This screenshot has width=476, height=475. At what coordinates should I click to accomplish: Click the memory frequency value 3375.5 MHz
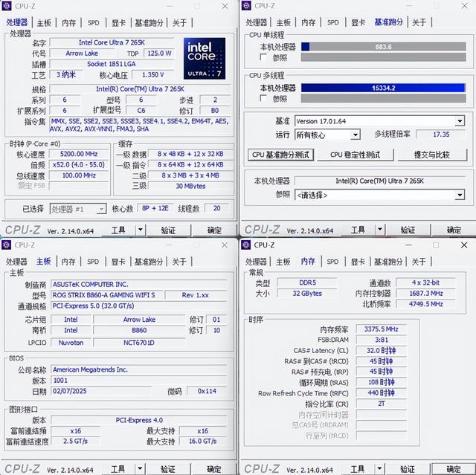point(382,329)
